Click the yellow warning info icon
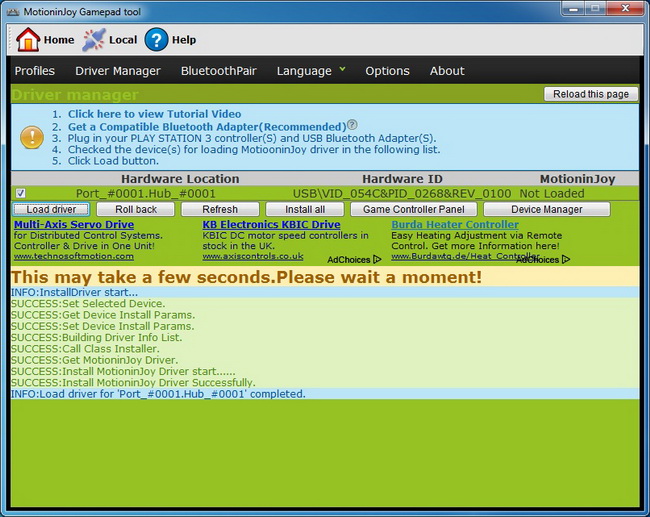This screenshot has width=650, height=517. [x=32, y=137]
